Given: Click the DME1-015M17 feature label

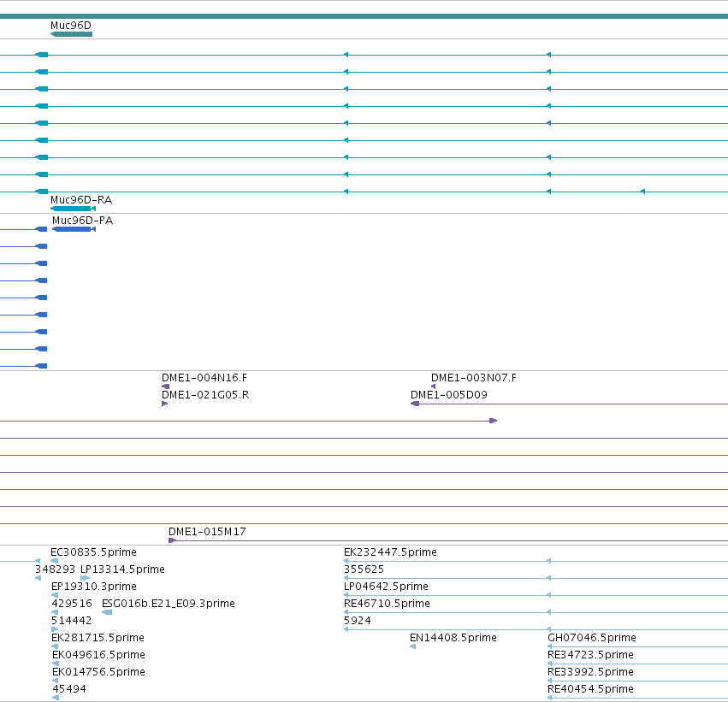Looking at the screenshot, I should (207, 532).
